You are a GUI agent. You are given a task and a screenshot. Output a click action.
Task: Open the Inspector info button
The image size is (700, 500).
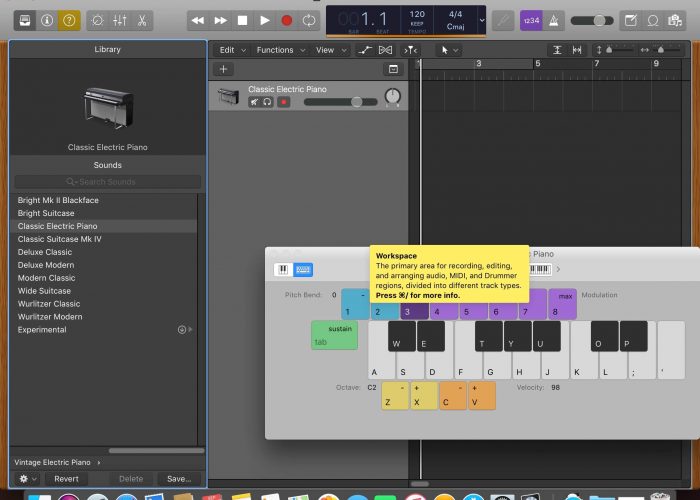(47, 21)
